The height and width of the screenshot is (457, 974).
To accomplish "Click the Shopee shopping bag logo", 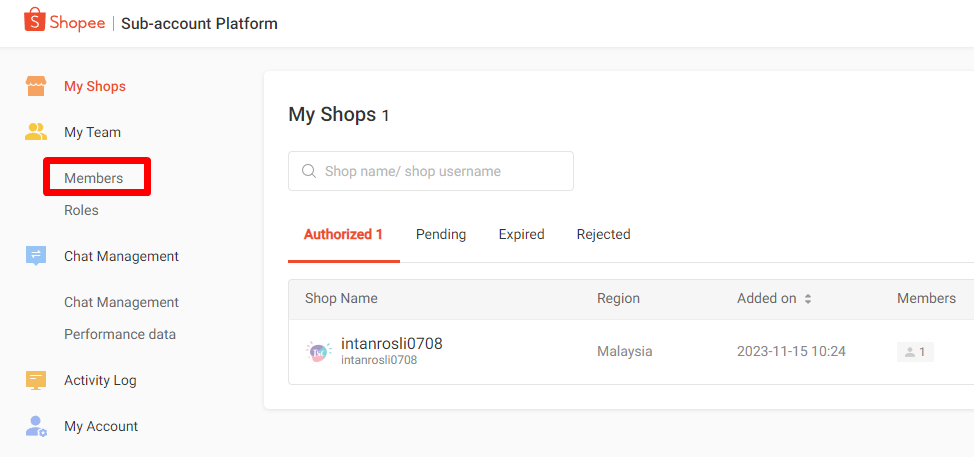I will (34, 20).
